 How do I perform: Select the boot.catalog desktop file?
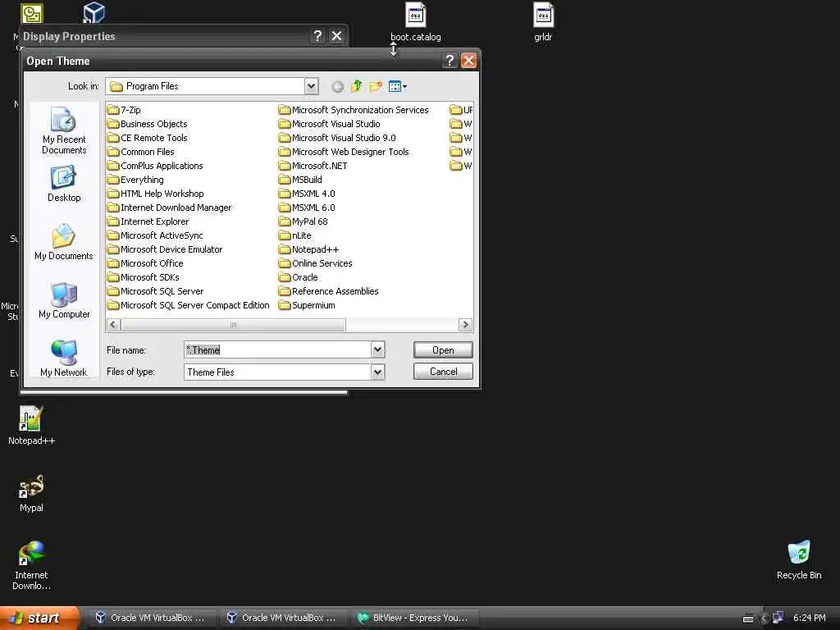(416, 22)
